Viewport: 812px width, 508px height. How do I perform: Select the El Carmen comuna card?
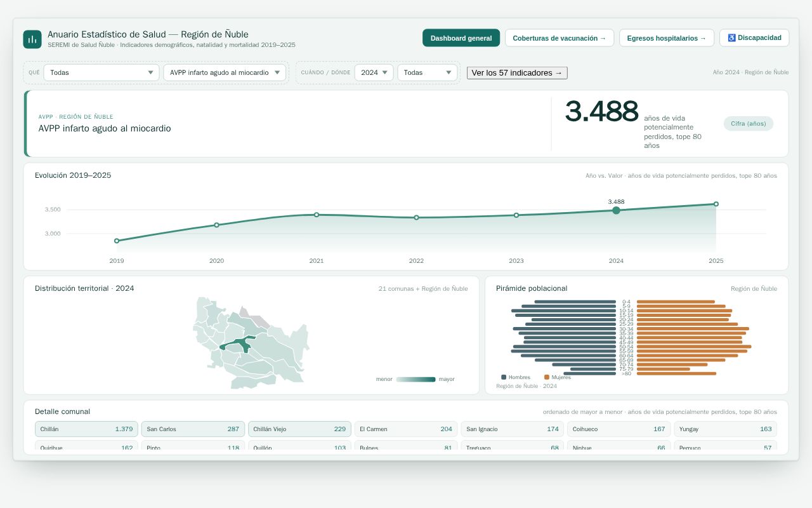click(x=406, y=429)
